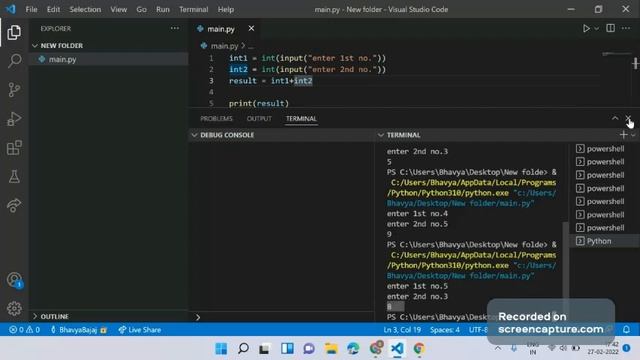Open the Testing beaker view
The width and height of the screenshot is (640, 360).
tap(14, 176)
